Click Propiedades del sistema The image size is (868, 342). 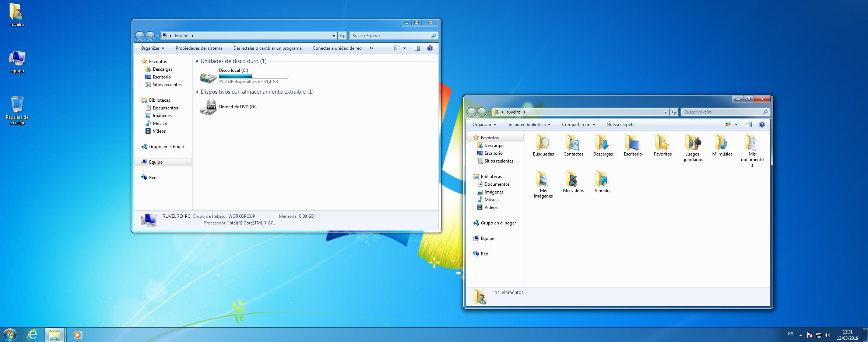point(199,48)
